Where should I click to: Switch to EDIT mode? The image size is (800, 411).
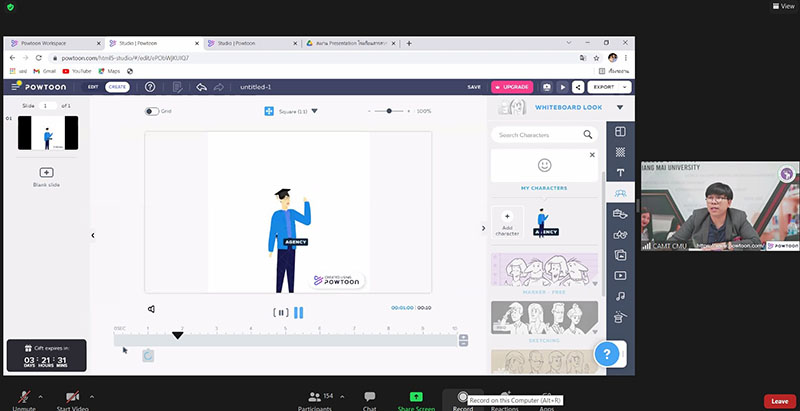(x=93, y=87)
